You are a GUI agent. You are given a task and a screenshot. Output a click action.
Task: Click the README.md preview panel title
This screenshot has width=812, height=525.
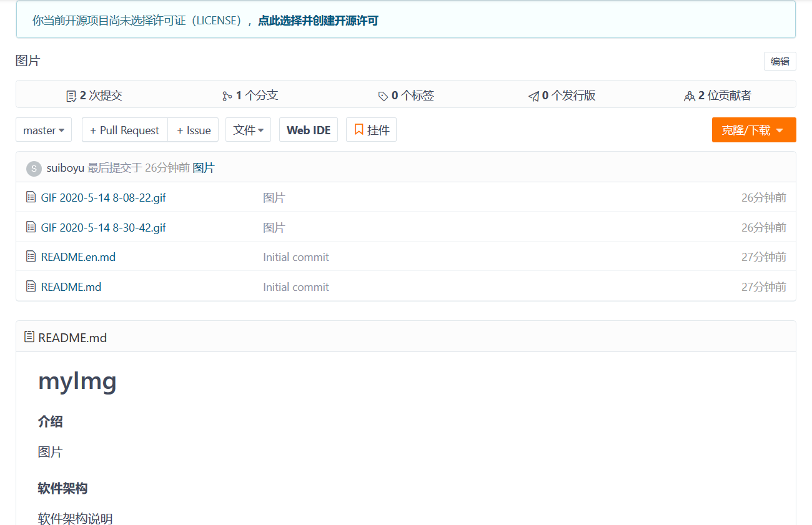point(72,338)
